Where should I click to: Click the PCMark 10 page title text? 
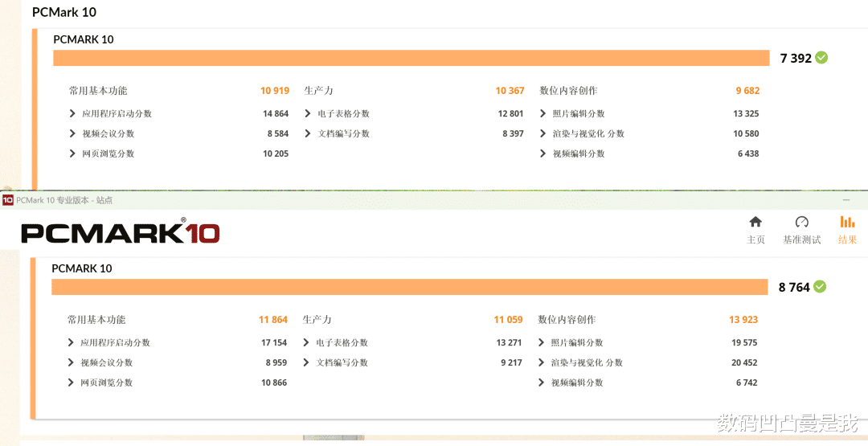pyautogui.click(x=64, y=12)
